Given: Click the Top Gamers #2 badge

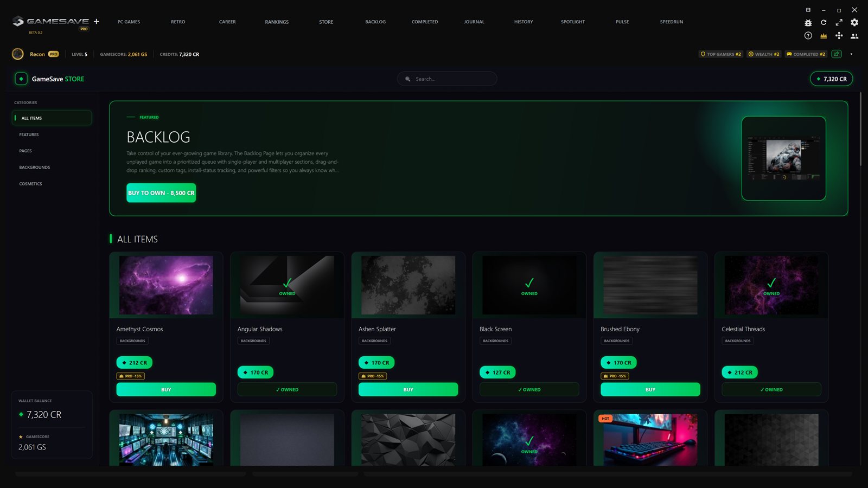Looking at the screenshot, I should point(720,54).
